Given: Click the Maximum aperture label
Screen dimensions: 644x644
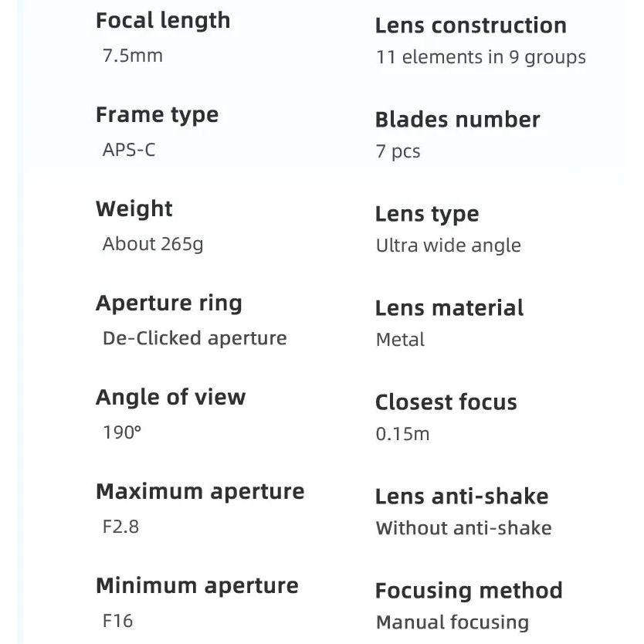Looking at the screenshot, I should 200,492.
